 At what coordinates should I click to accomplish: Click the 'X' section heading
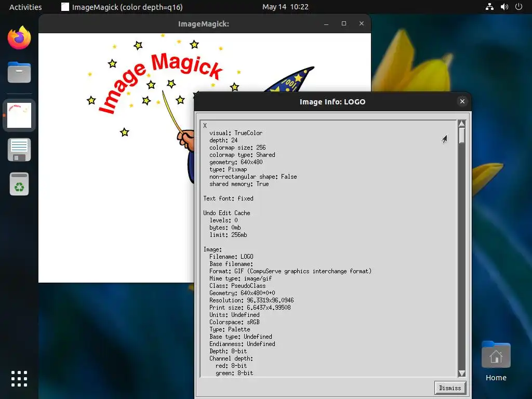click(205, 126)
